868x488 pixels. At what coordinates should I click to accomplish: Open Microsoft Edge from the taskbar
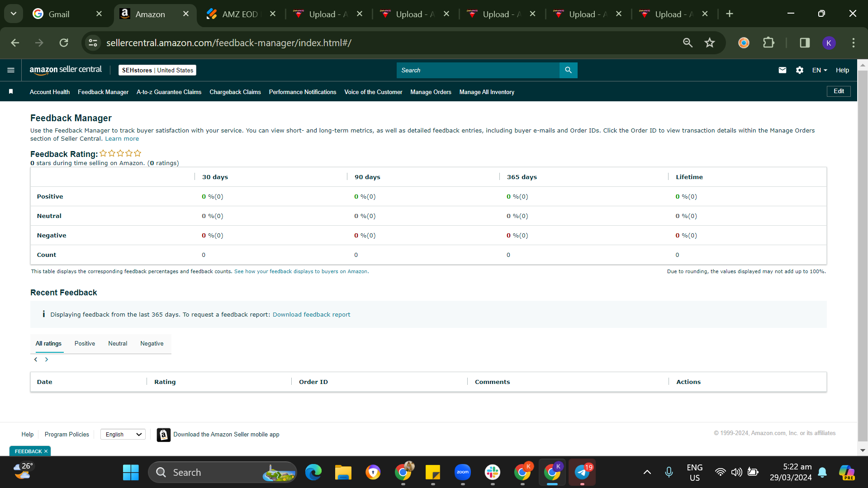tap(313, 472)
